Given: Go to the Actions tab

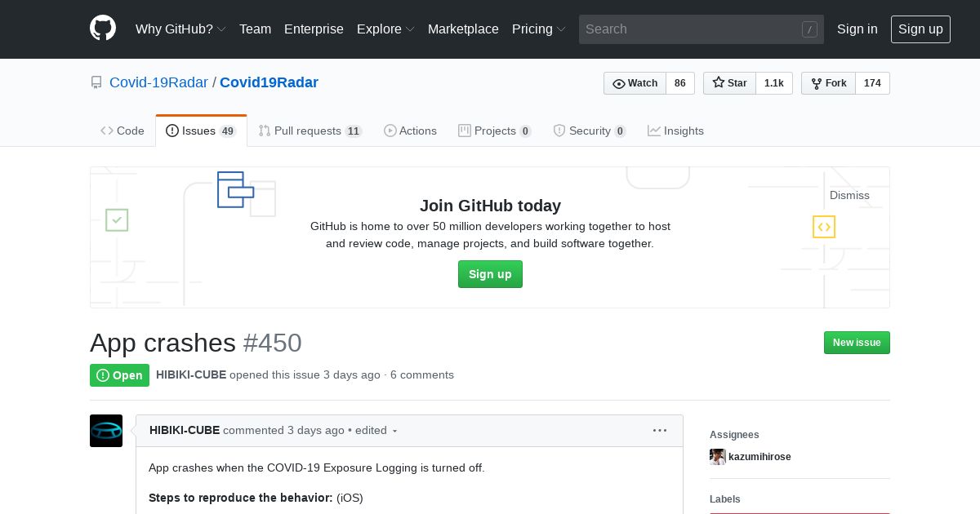Looking at the screenshot, I should 410,131.
